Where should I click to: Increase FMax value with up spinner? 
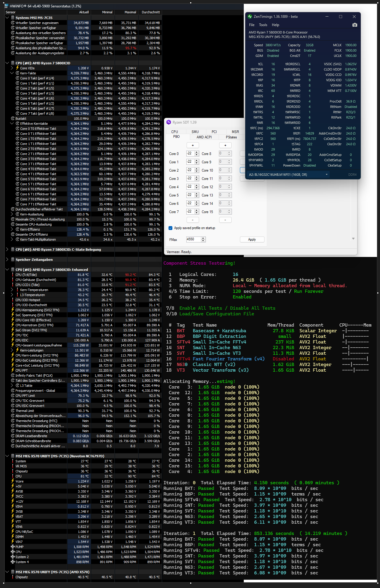click(x=203, y=238)
